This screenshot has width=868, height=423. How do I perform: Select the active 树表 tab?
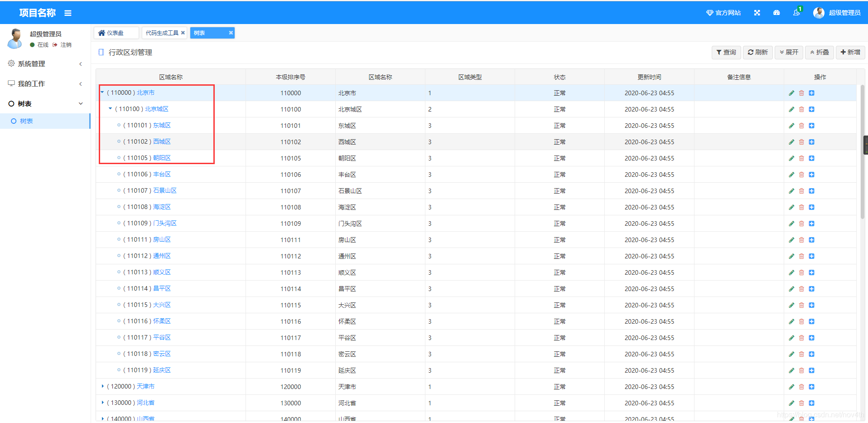212,33
